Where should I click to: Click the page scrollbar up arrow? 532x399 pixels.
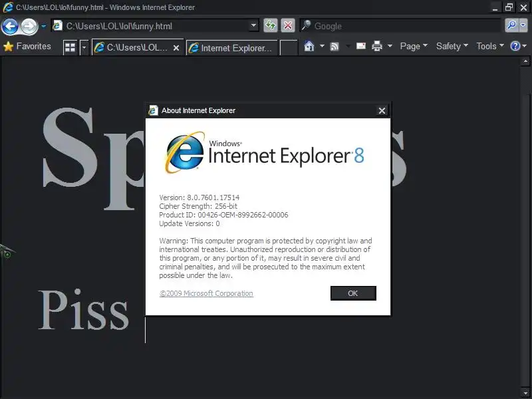(x=525, y=61)
